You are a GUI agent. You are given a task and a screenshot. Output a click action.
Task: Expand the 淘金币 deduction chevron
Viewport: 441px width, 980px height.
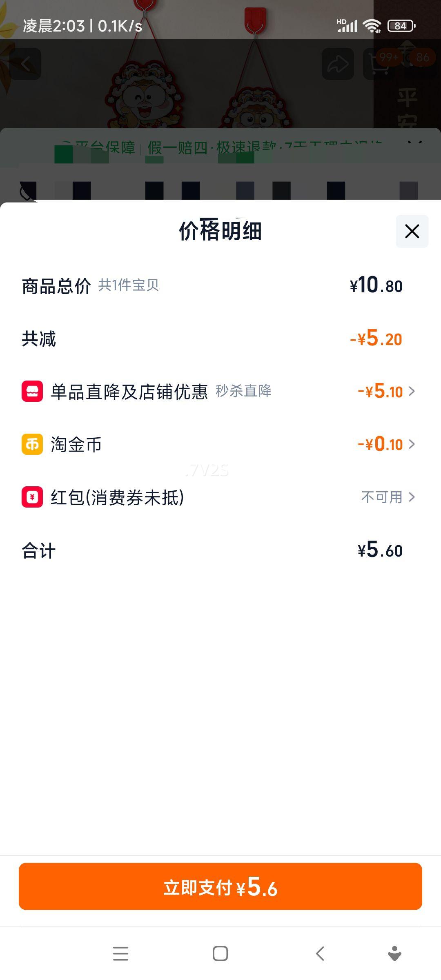[386, 444]
